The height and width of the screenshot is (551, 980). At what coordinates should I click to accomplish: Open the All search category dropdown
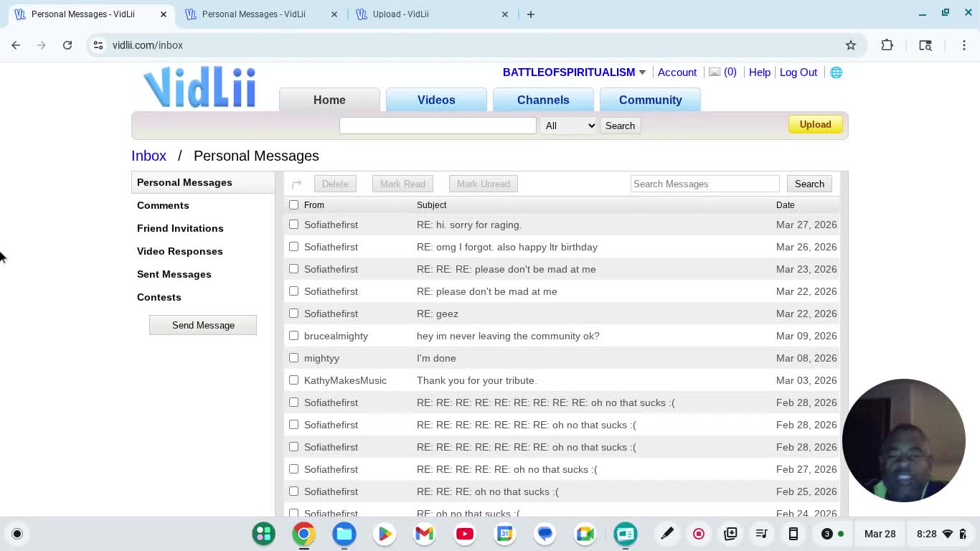point(569,126)
